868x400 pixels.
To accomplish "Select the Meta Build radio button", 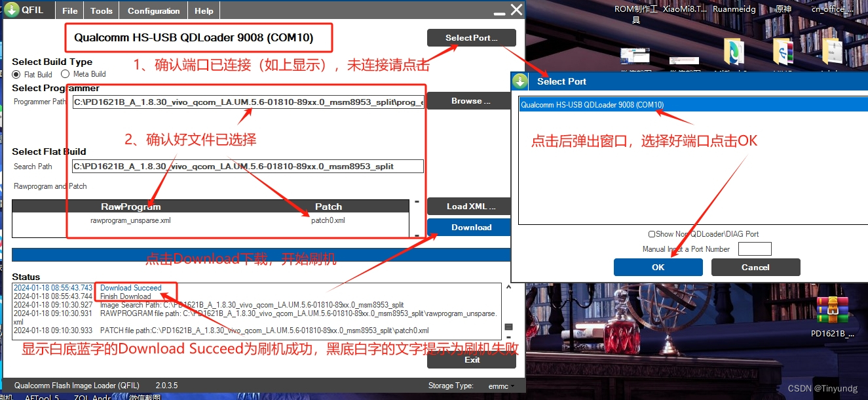I will [x=66, y=74].
